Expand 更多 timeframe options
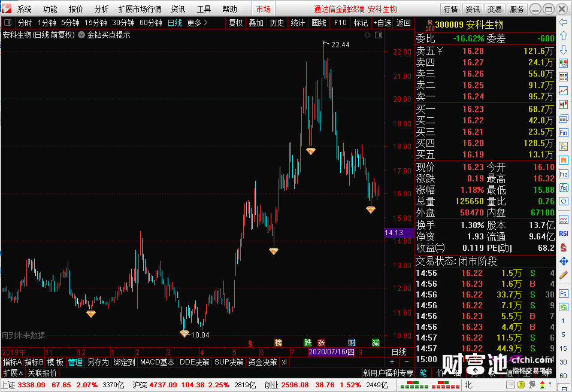 click(x=197, y=23)
